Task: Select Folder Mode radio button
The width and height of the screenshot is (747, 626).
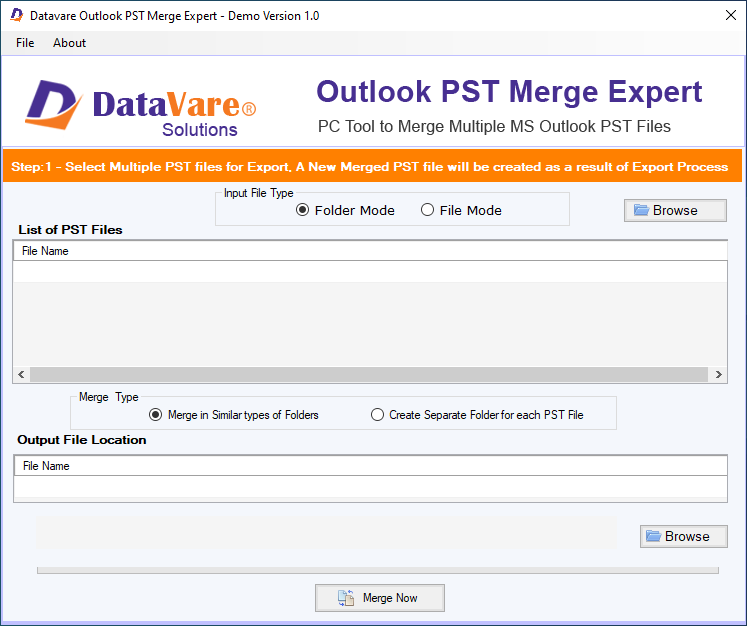Action: (345, 210)
